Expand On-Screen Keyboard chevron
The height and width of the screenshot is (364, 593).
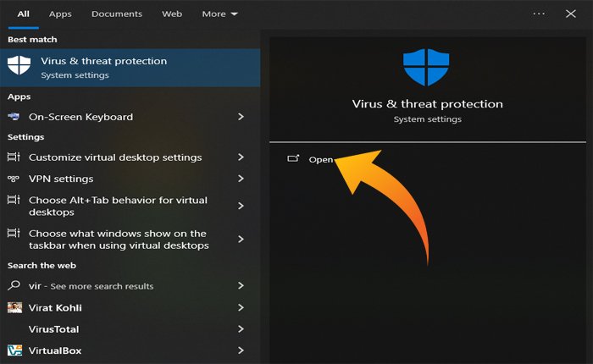tap(241, 117)
